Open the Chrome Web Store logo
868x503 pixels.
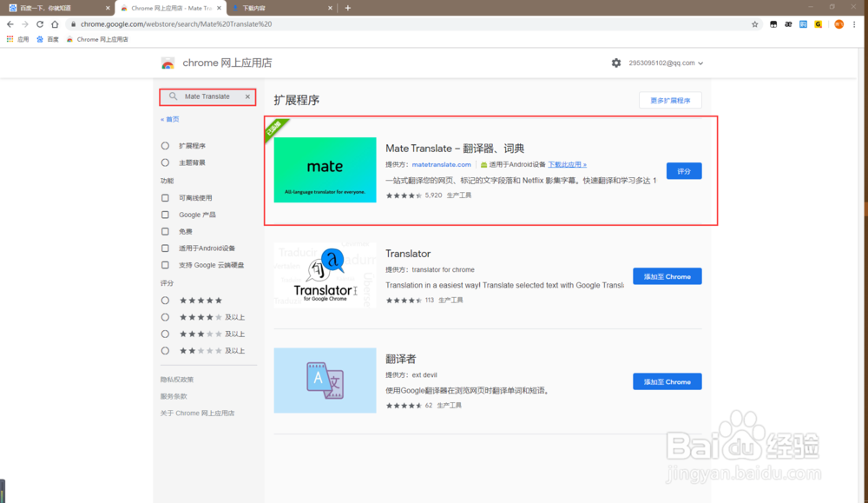pyautogui.click(x=168, y=63)
